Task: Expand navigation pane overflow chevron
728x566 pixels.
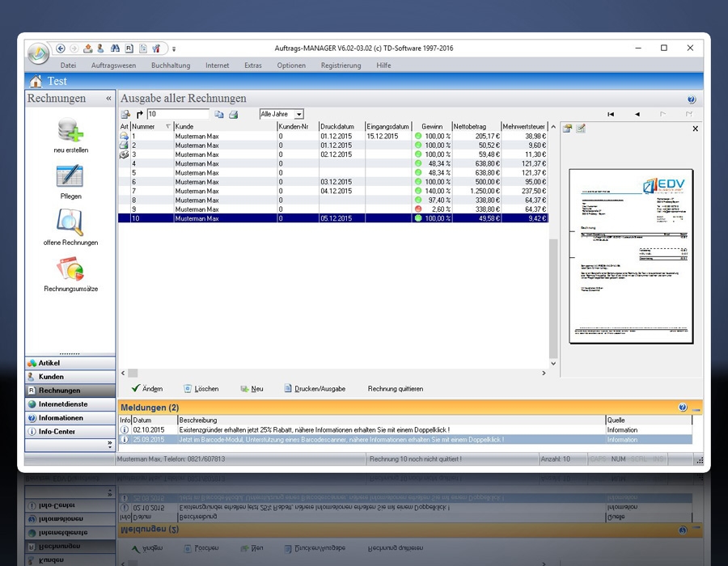Action: point(110,444)
